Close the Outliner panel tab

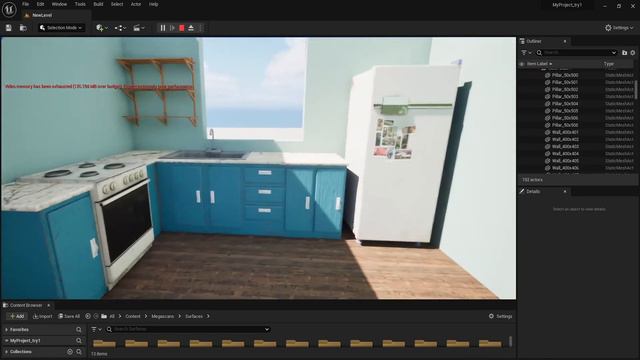coord(565,41)
